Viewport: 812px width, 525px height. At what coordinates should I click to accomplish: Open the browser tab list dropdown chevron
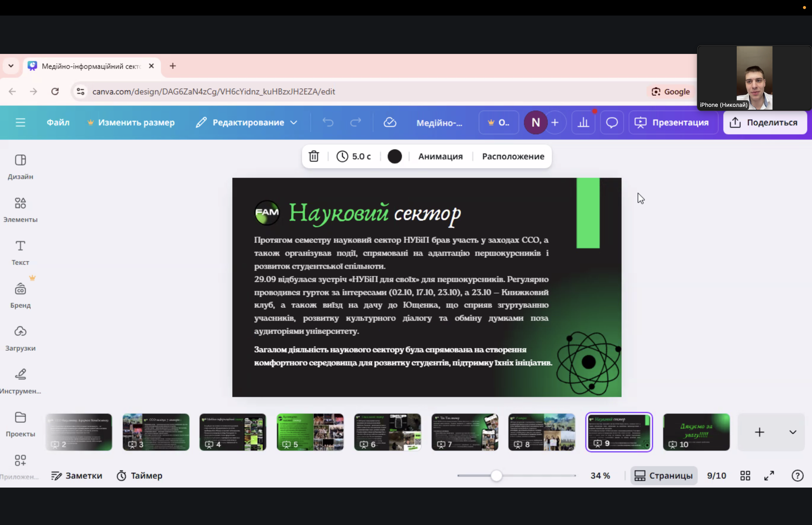click(x=11, y=66)
